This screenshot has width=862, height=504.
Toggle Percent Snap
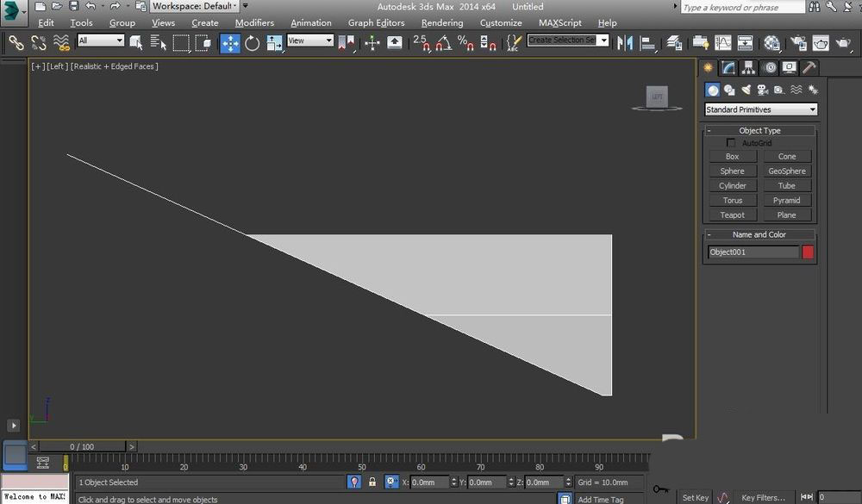(465, 42)
